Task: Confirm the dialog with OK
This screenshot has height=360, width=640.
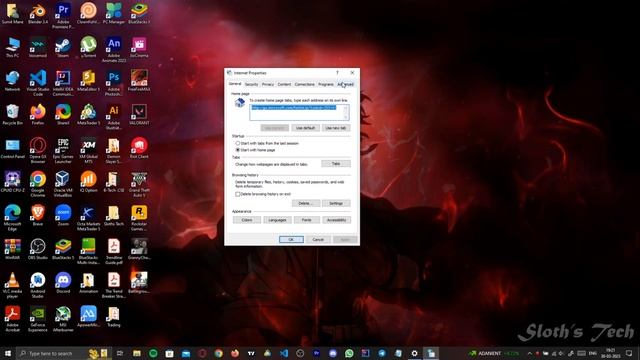Action: pyautogui.click(x=291, y=240)
